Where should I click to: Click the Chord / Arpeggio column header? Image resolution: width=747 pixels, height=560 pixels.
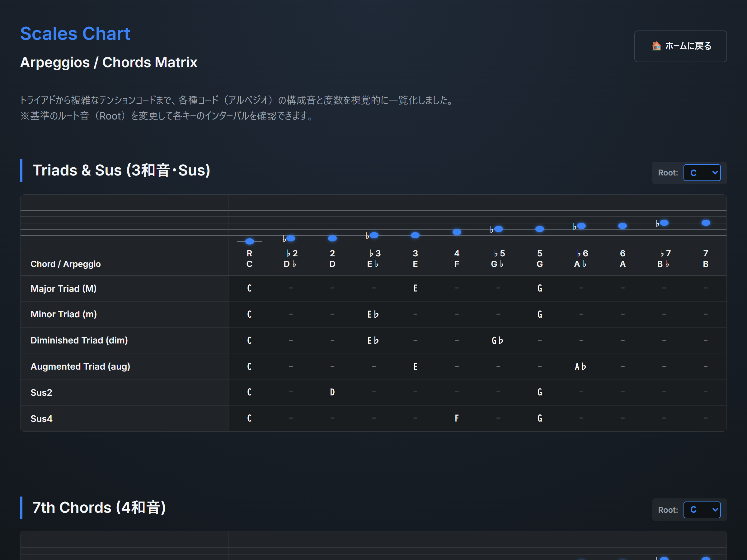click(65, 264)
